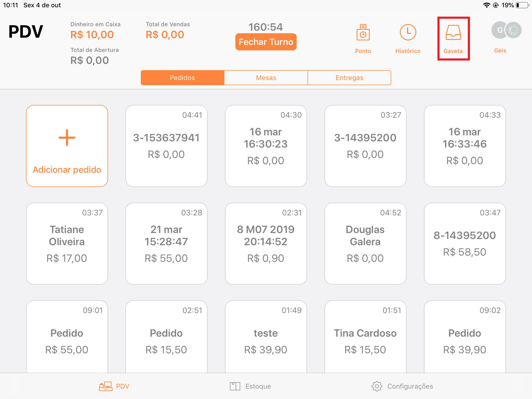Tap the 04:52 timer on Douglas card

tap(391, 212)
